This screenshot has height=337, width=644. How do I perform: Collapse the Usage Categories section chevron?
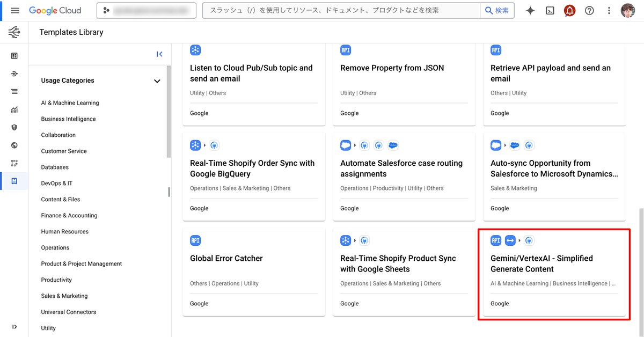(x=157, y=81)
